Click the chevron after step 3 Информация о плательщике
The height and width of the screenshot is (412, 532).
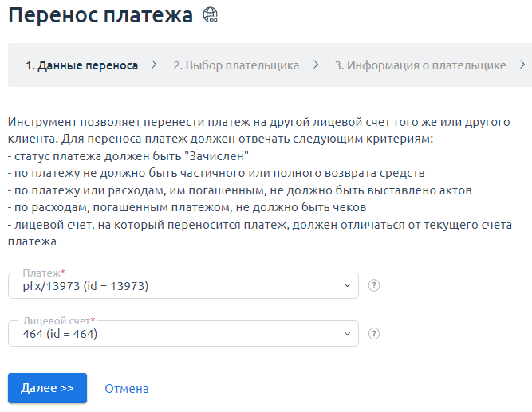click(522, 65)
